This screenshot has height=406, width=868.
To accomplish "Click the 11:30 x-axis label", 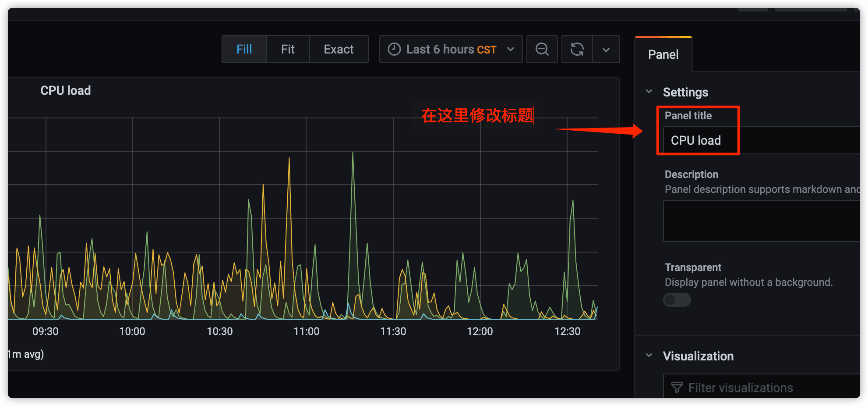I will point(393,331).
